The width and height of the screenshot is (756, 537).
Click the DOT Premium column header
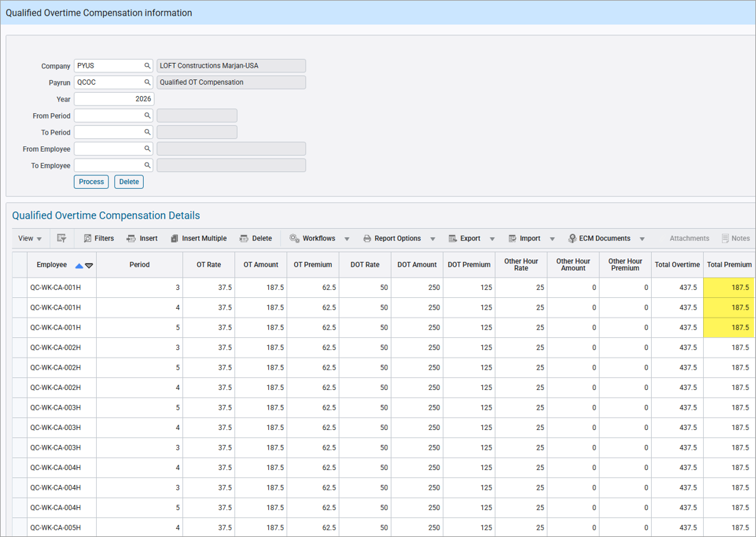[469, 265]
